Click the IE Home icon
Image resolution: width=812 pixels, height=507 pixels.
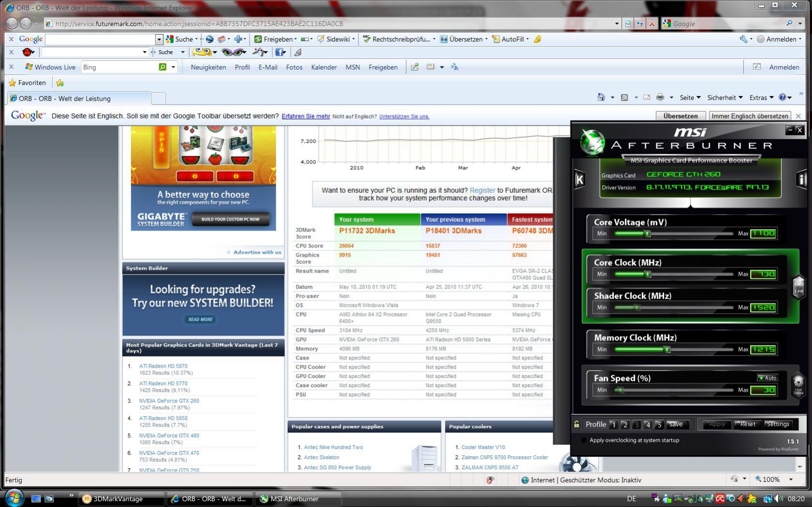(601, 97)
